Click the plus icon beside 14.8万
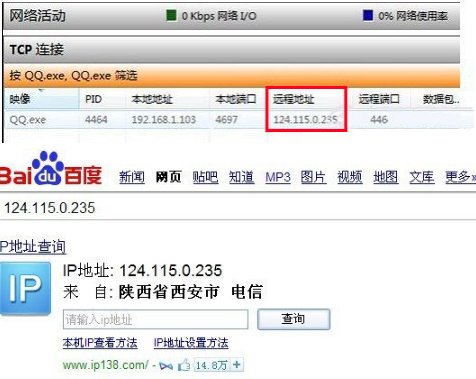476x379 pixels. (237, 365)
